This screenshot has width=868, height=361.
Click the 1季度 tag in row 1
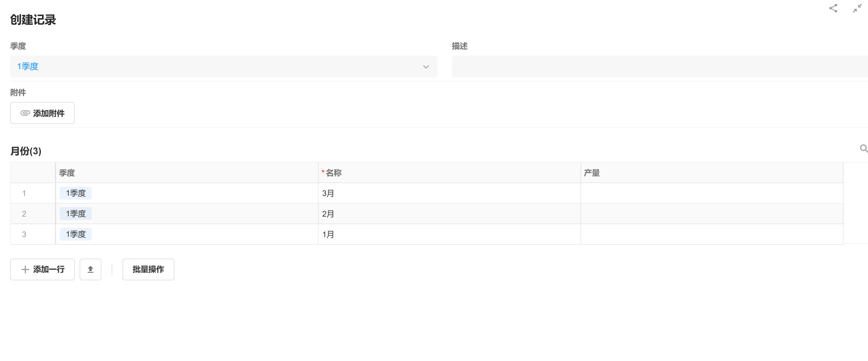tap(76, 193)
